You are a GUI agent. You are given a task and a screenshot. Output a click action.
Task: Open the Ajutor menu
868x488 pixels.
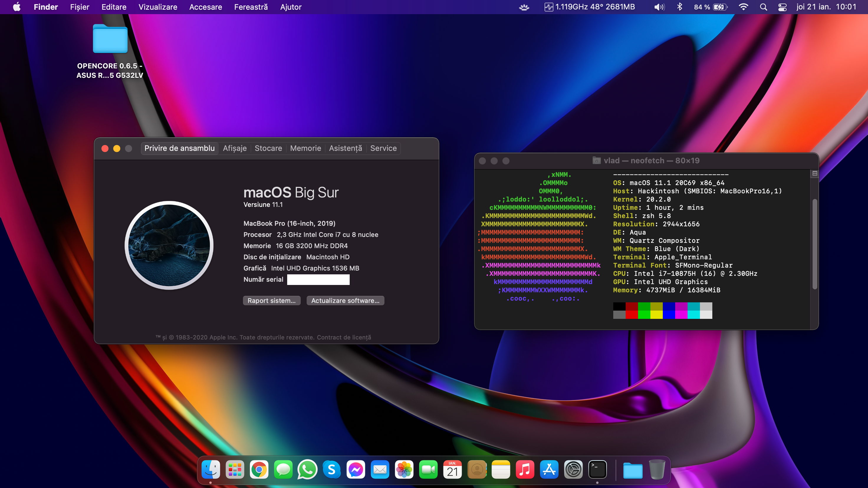(291, 7)
